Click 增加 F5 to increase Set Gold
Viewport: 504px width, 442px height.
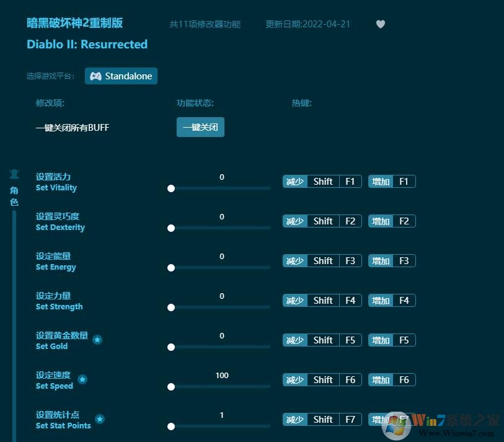(x=392, y=340)
